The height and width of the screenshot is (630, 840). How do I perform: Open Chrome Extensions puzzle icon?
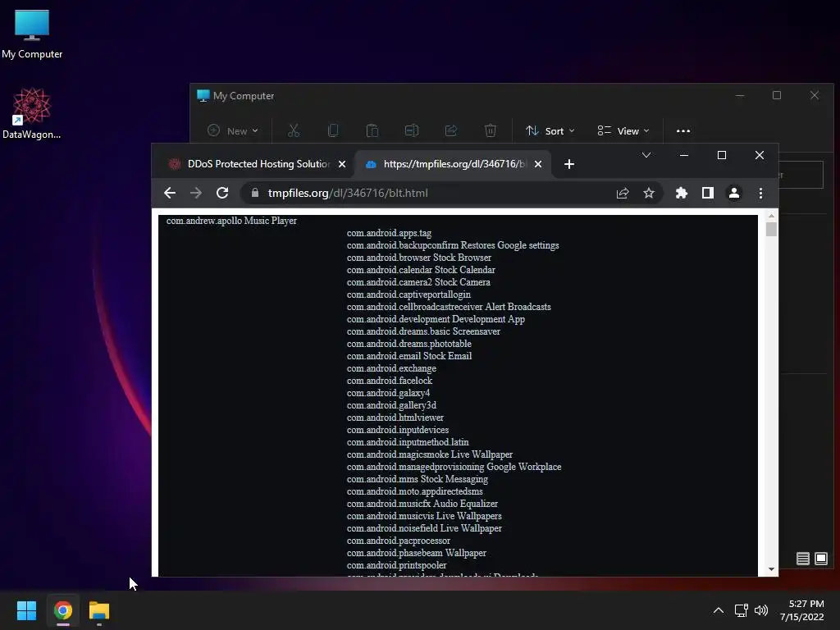(x=682, y=193)
